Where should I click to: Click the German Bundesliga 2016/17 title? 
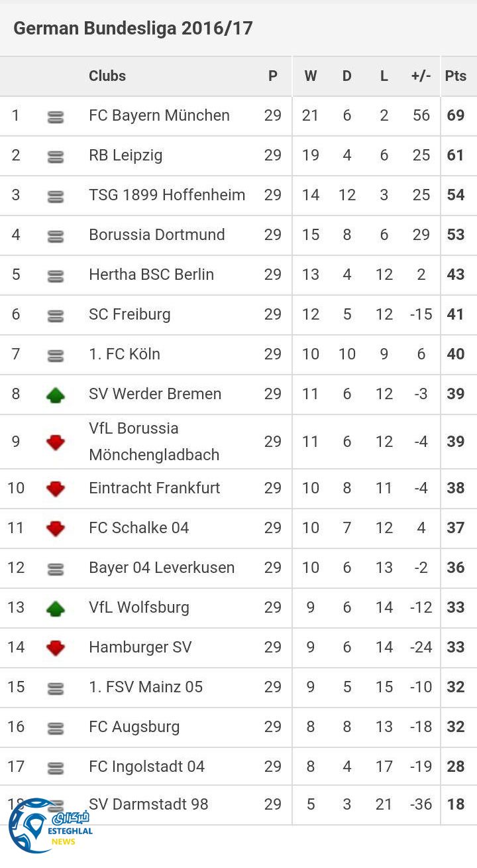click(x=133, y=29)
